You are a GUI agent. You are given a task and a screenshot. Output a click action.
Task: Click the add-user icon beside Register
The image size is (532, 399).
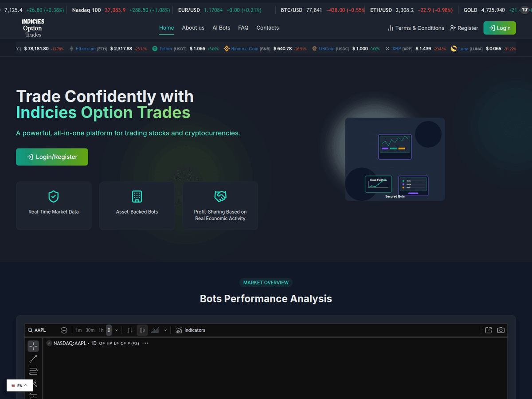453,28
